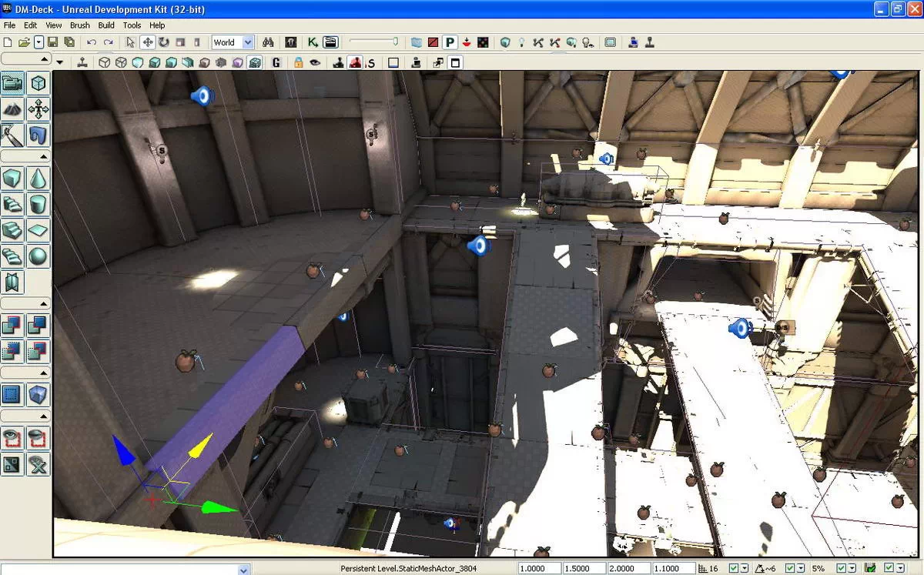Select the Terrain Editing mode tool
Image resolution: width=924 pixels, height=575 pixels.
pyautogui.click(x=13, y=109)
